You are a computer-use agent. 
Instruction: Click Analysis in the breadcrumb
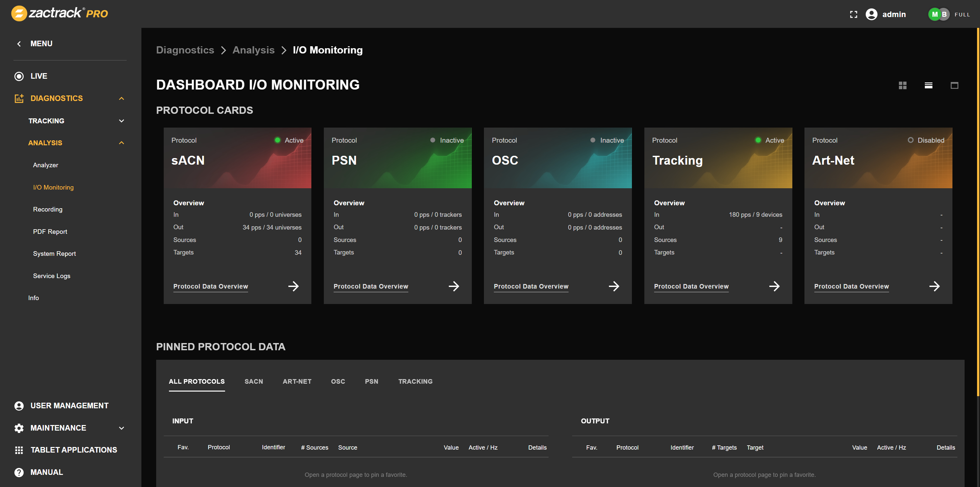pos(253,50)
